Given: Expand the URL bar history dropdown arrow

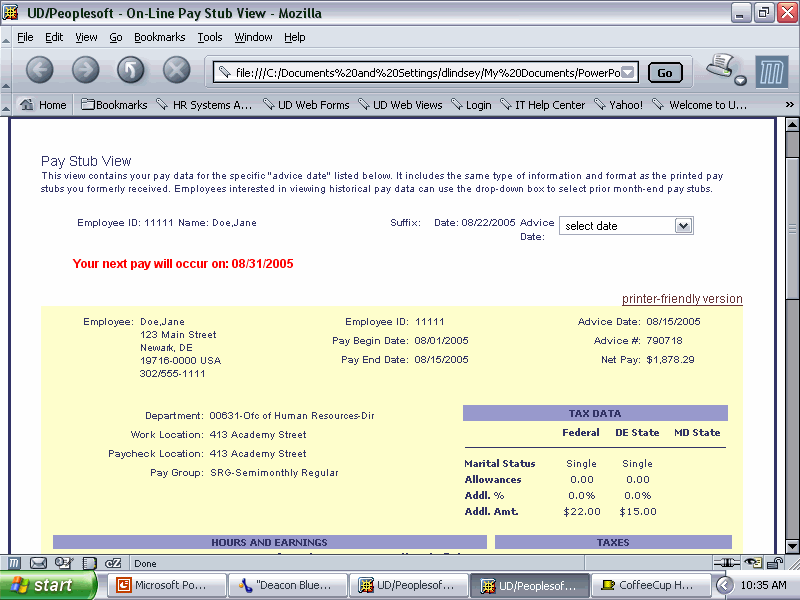Looking at the screenshot, I should pos(628,72).
